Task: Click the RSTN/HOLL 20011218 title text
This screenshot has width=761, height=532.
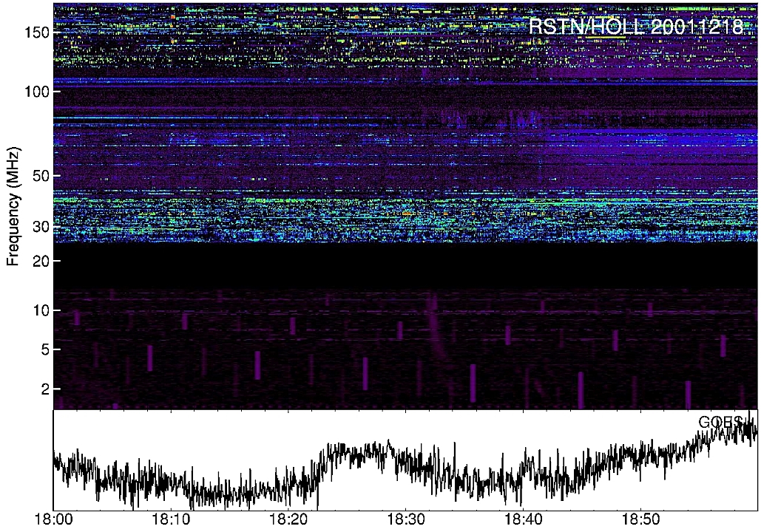Action: pos(636,26)
